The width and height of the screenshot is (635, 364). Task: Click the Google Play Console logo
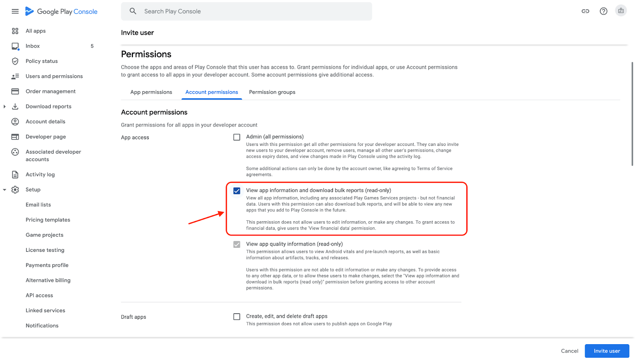click(62, 11)
